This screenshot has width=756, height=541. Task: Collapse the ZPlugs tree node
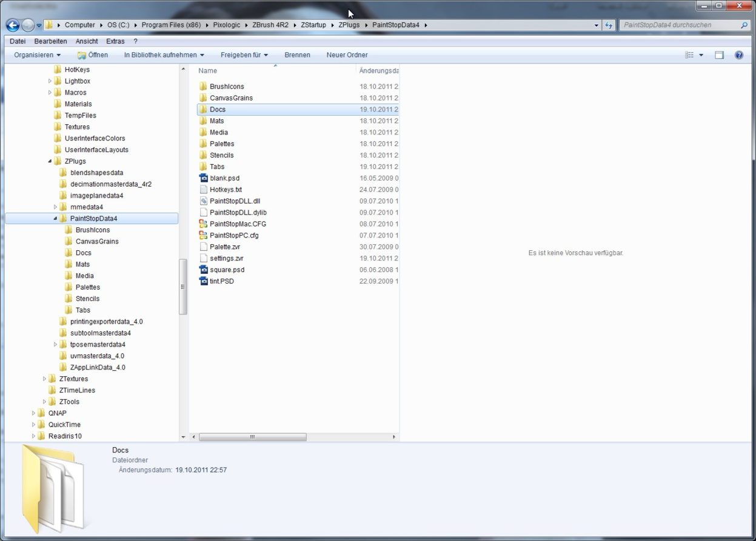(x=50, y=161)
